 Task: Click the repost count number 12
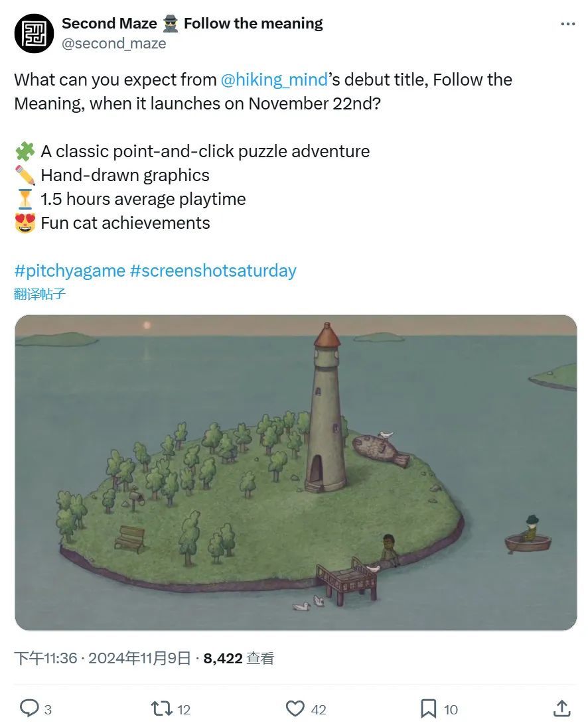tap(184, 710)
